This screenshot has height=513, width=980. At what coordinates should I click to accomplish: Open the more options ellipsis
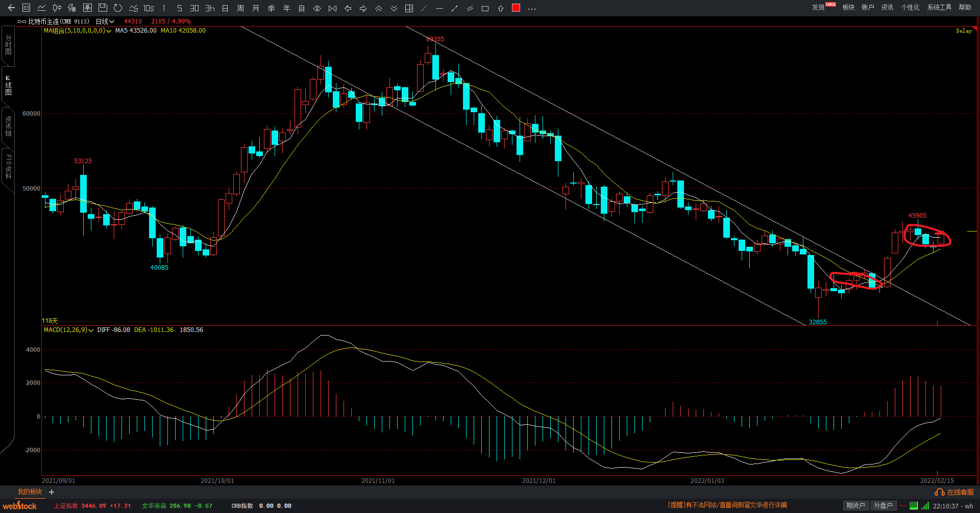click(x=531, y=8)
